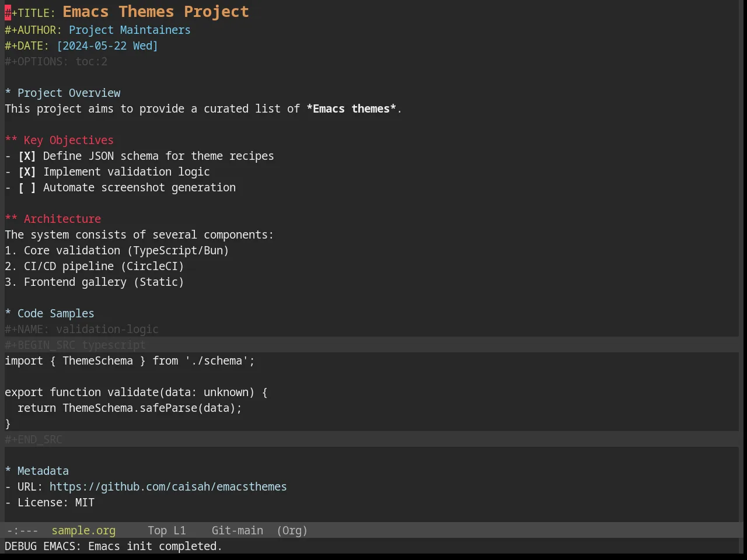
Task: Click the #+OPTIONS: toc:2 line
Action: pos(56,62)
